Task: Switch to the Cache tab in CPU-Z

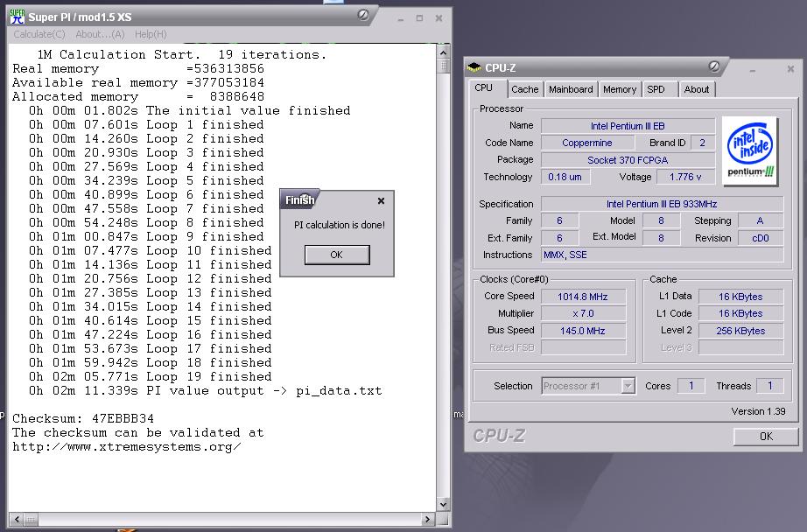Action: [525, 89]
